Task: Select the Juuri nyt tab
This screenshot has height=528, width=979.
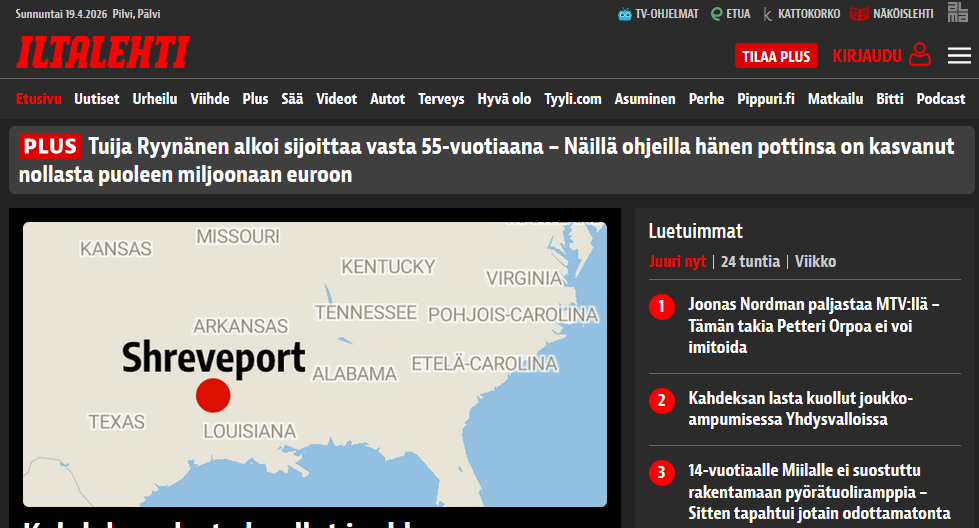Action: [x=677, y=261]
